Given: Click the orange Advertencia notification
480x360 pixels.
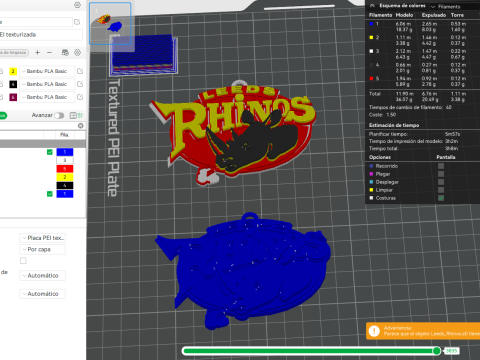Looking at the screenshot, I should [x=423, y=331].
